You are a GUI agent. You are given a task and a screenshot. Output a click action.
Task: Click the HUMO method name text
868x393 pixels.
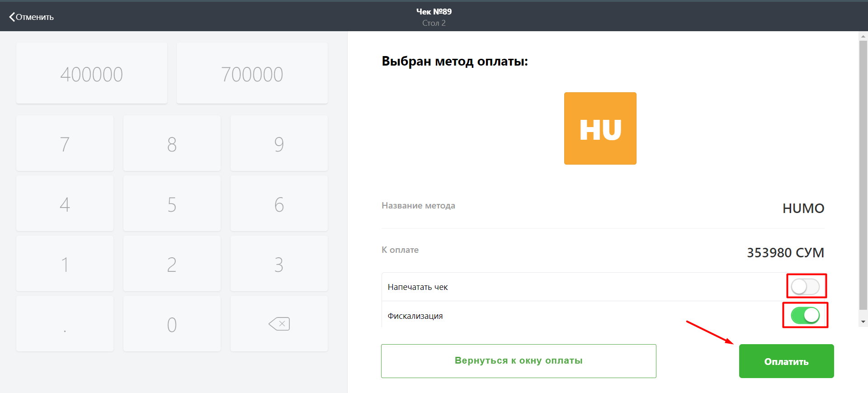(x=803, y=208)
